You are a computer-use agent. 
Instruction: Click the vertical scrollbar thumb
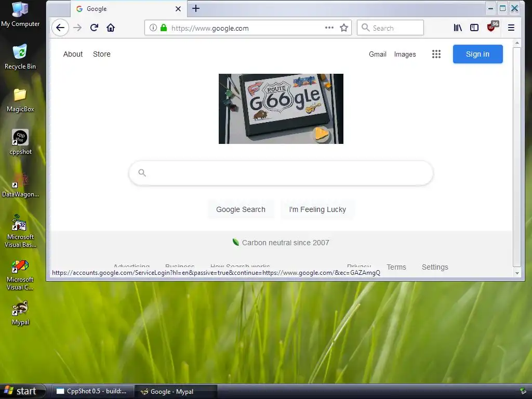517,157
